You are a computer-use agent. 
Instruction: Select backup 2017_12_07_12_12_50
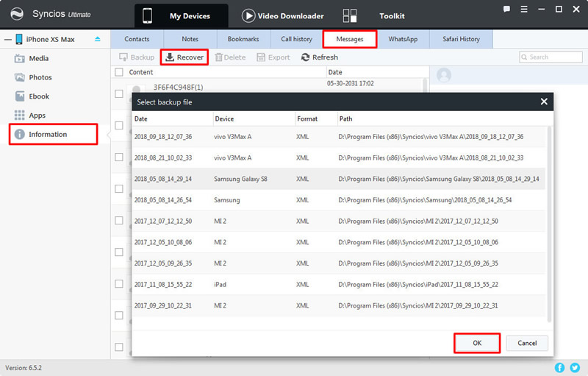click(339, 221)
